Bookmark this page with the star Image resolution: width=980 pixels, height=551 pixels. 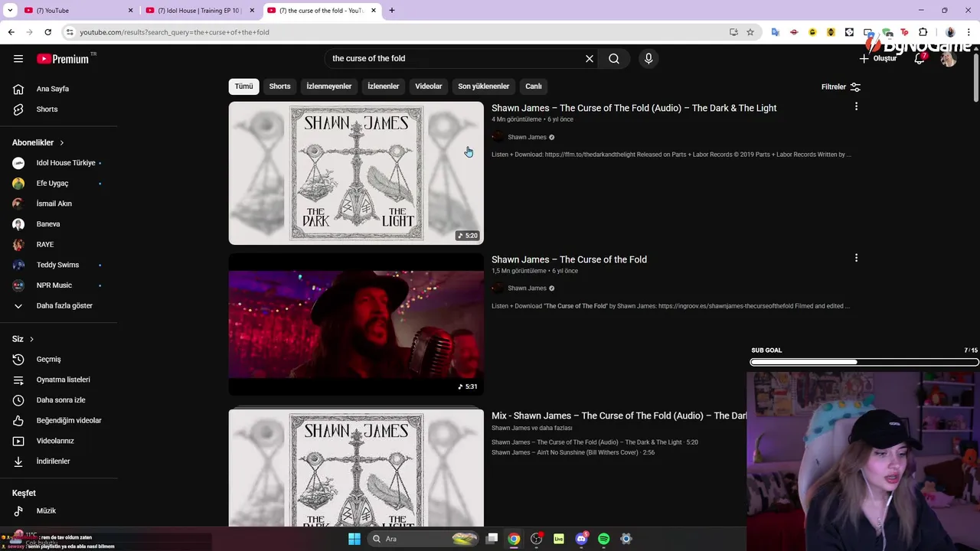pyautogui.click(x=750, y=32)
